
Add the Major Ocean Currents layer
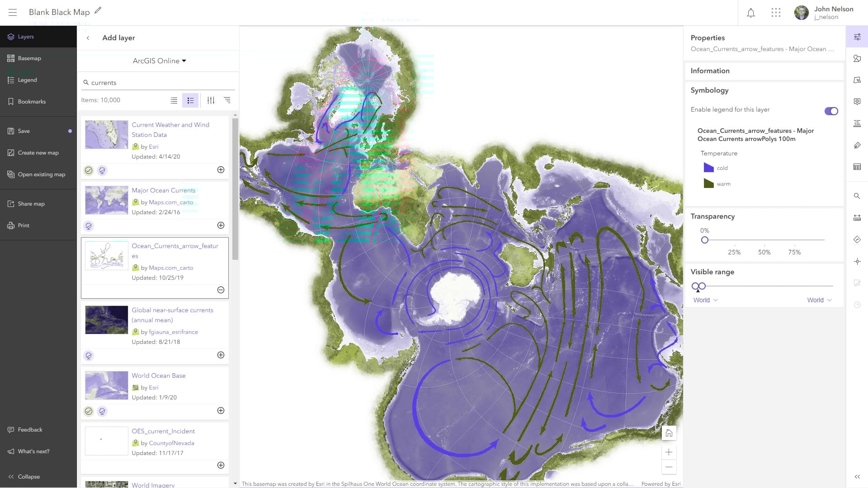221,225
